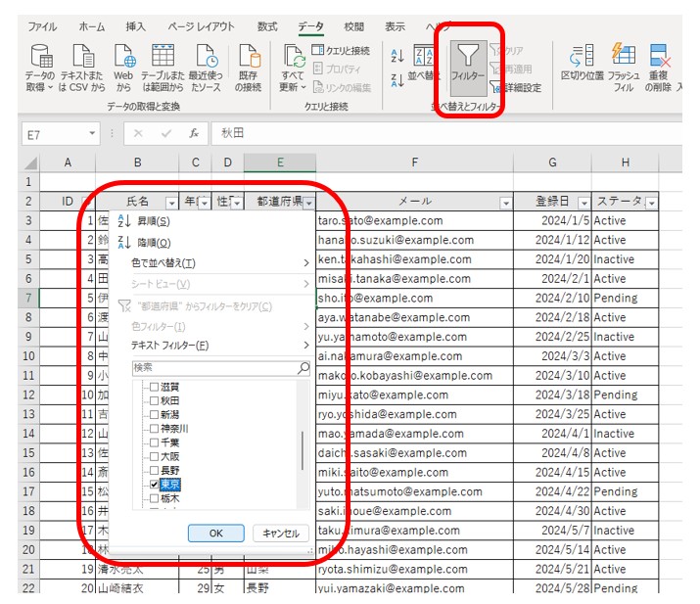Switch to the ホーム tab
Screen dimensions: 700x604
click(91, 26)
